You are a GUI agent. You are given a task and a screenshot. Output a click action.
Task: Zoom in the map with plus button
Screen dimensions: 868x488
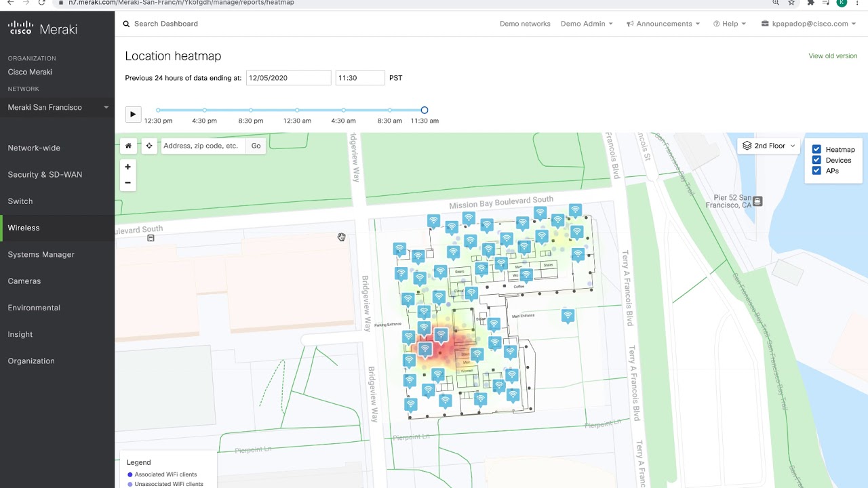tap(127, 167)
